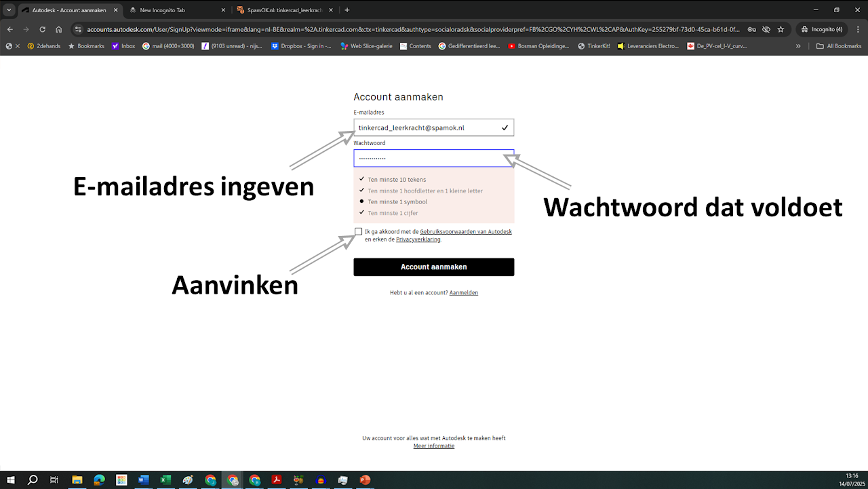The image size is (868, 489).
Task: Open Microsoft Word from taskbar
Action: tap(143, 480)
